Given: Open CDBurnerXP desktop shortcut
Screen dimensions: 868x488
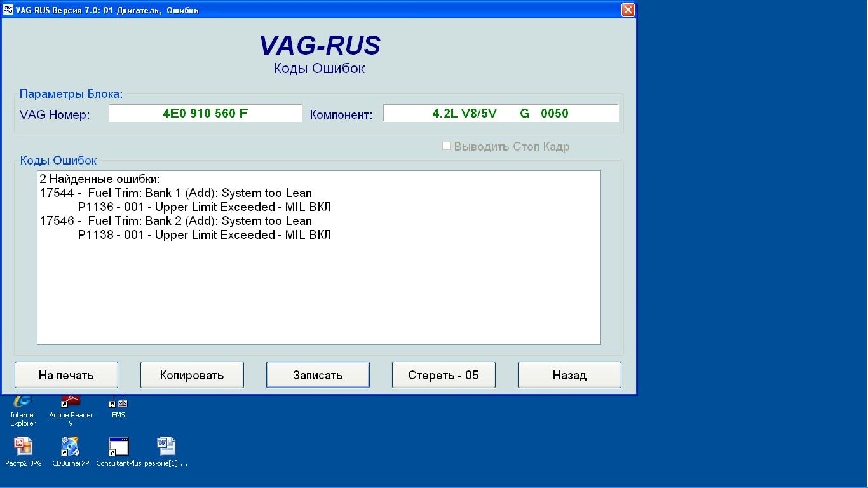Looking at the screenshot, I should (71, 447).
